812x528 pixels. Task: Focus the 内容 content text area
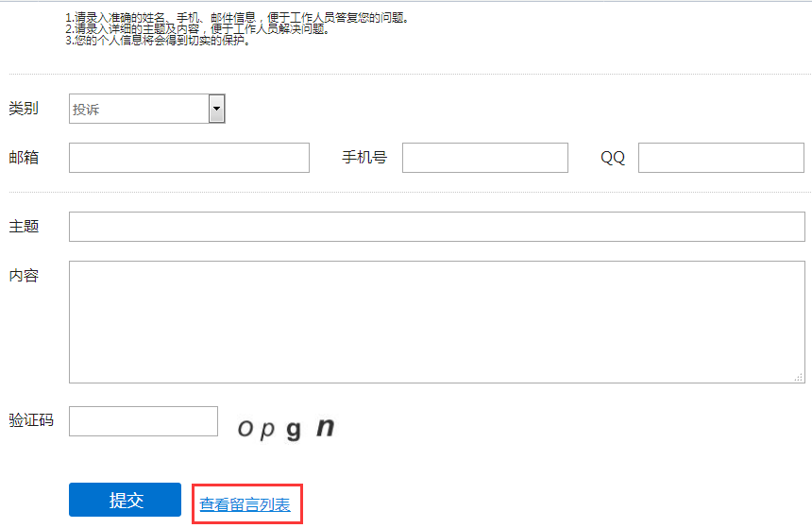437,322
